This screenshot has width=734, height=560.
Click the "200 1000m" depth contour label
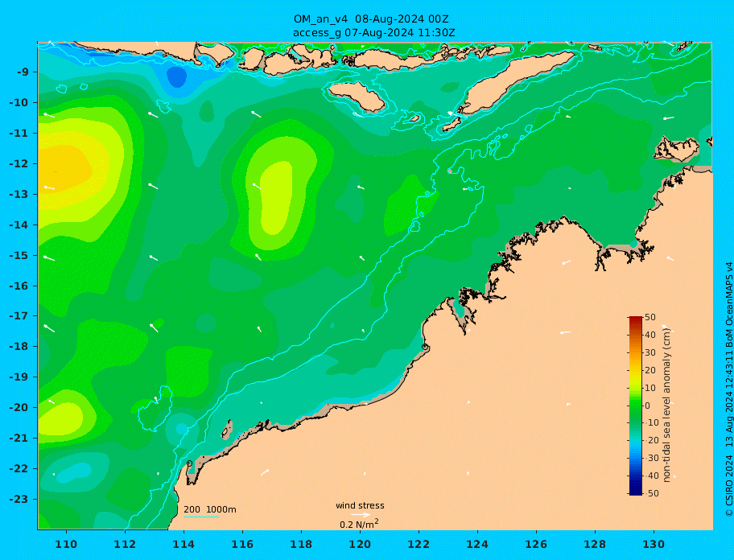tap(210, 509)
